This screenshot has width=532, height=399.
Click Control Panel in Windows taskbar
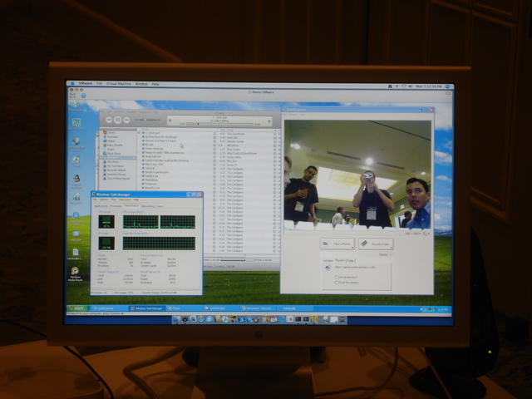coord(220,308)
